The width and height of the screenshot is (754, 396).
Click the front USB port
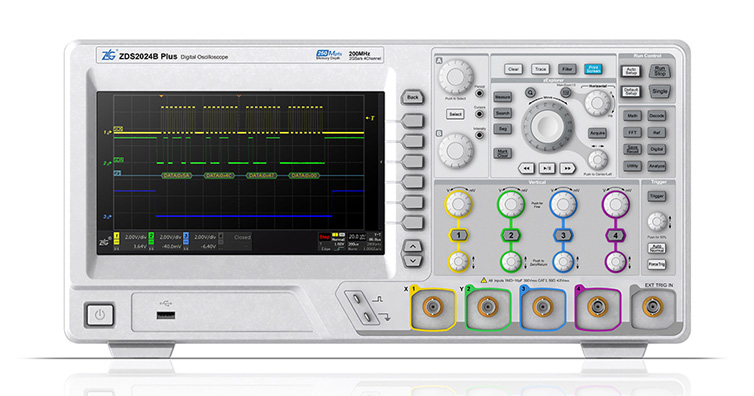166,316
